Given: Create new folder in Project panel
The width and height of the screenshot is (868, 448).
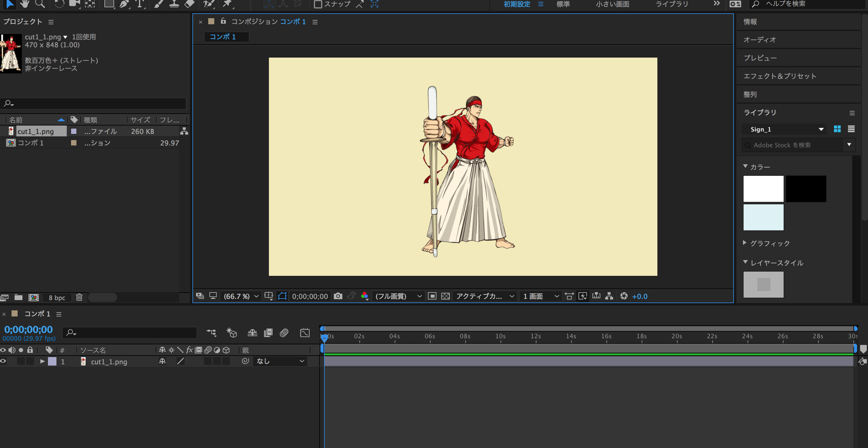Looking at the screenshot, I should pos(19,297).
